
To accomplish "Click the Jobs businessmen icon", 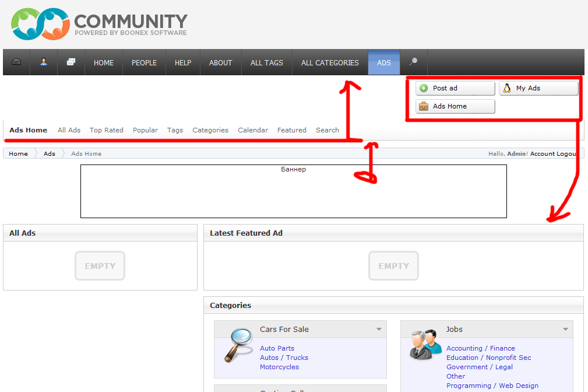I will coord(425,345).
